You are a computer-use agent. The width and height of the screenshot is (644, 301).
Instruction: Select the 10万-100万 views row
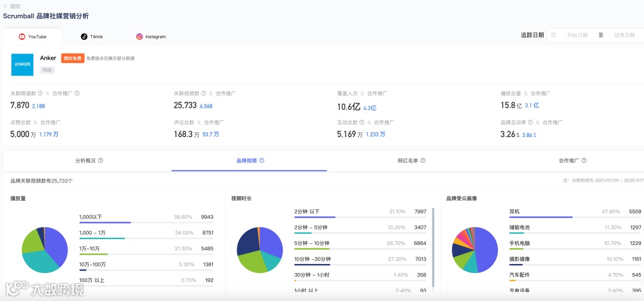(146, 265)
